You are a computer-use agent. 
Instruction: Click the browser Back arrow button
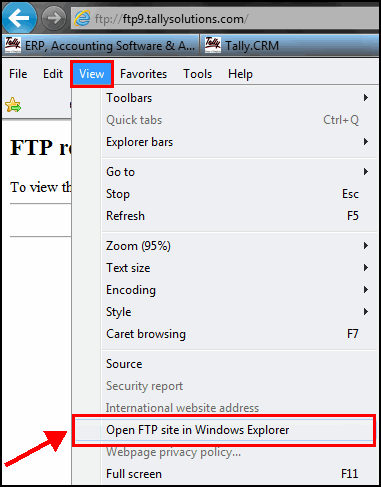(x=19, y=17)
